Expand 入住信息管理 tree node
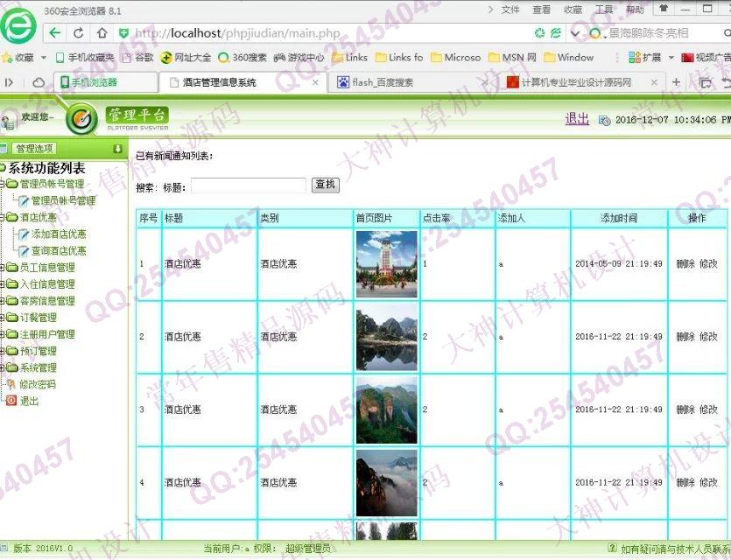 pyautogui.click(x=2, y=284)
